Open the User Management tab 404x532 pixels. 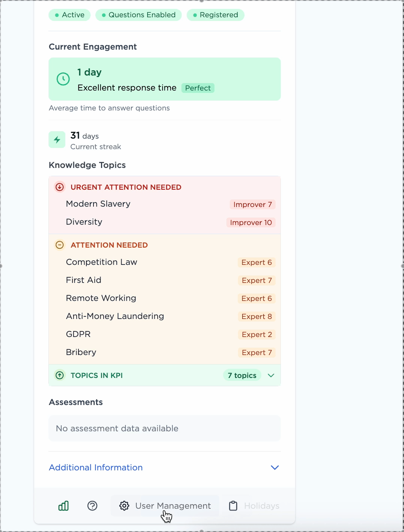173,506
